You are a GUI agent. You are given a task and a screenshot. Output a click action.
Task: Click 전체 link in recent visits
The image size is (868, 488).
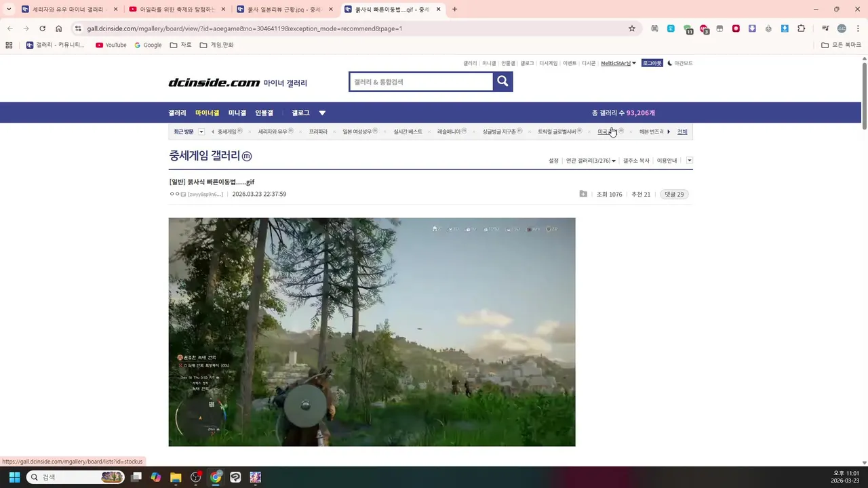click(x=682, y=131)
